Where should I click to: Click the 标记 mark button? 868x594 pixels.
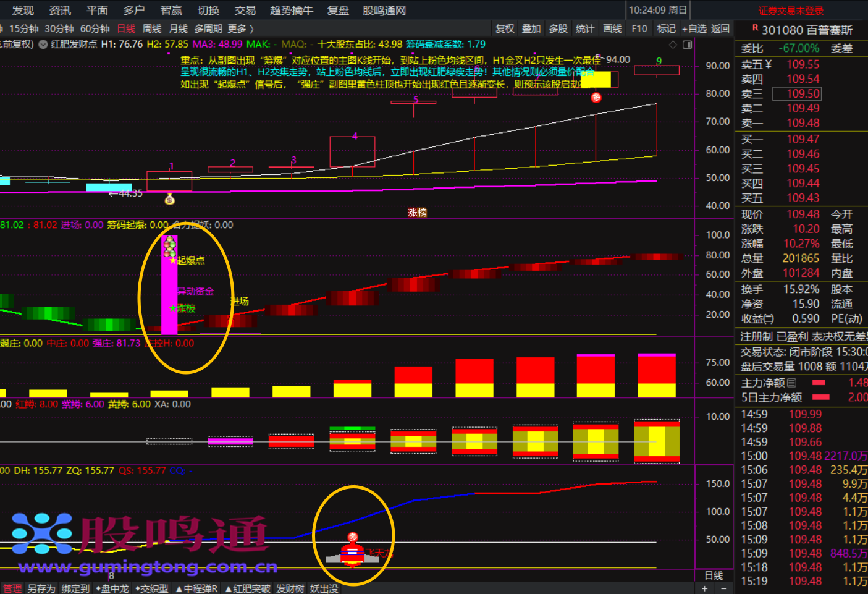(x=666, y=28)
